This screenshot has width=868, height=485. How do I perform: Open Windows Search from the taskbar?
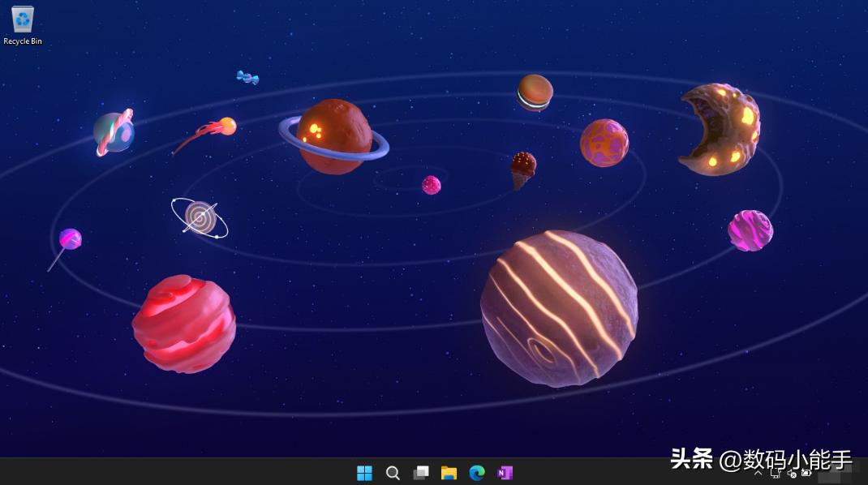coord(393,473)
